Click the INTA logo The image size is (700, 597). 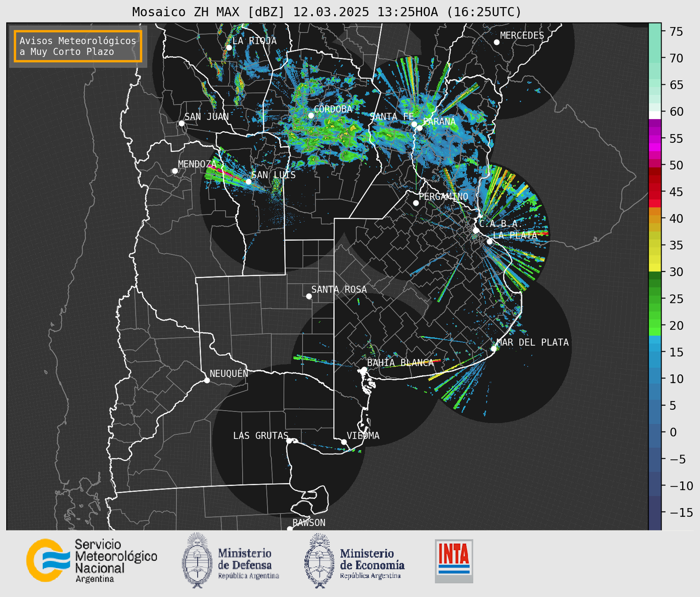(454, 561)
